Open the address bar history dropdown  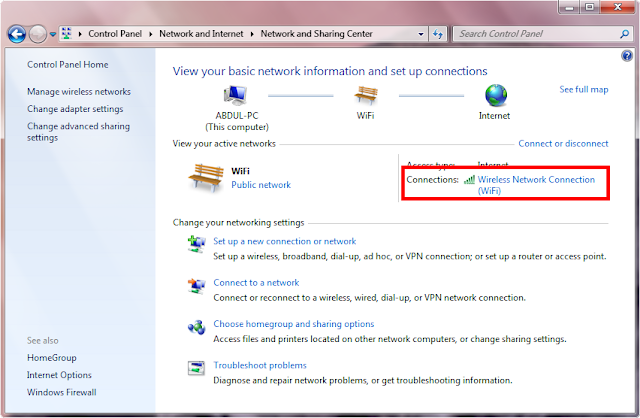pos(421,34)
